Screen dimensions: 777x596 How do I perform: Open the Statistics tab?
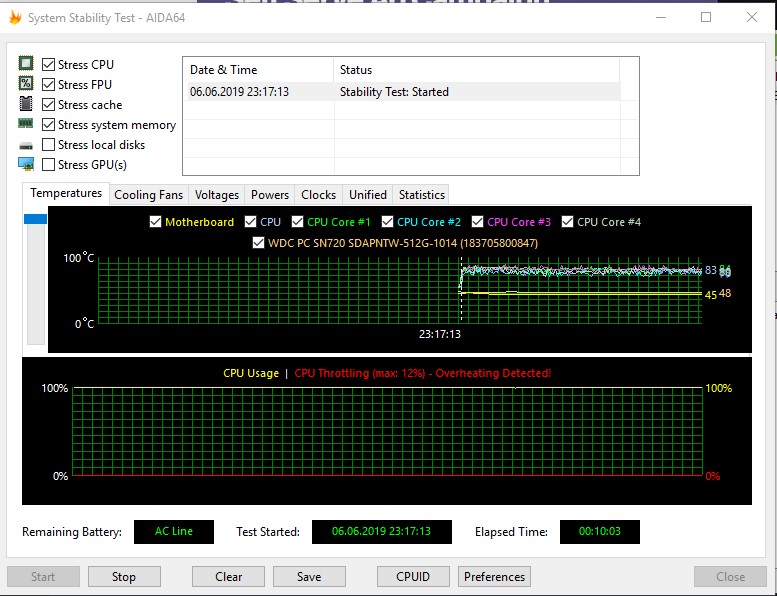(x=421, y=195)
